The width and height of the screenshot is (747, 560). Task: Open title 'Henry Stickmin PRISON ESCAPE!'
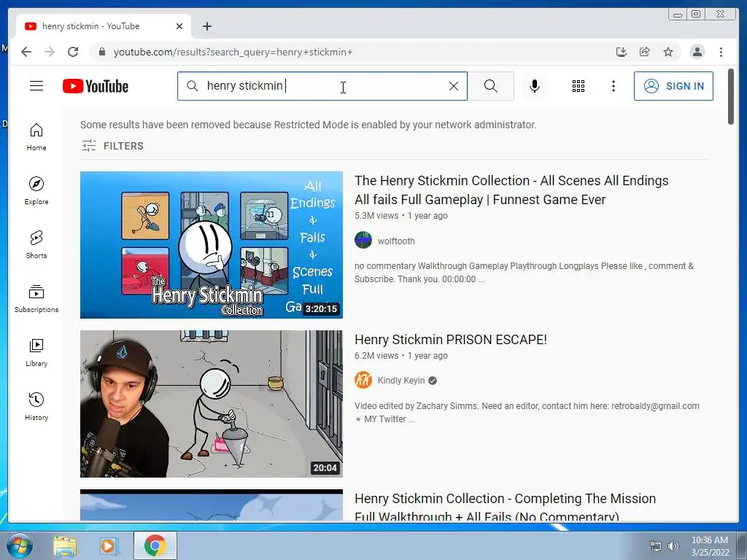[451, 340]
